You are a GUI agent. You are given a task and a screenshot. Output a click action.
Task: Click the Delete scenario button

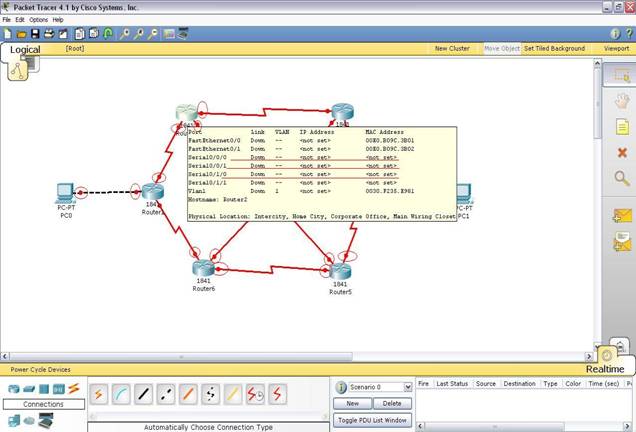[392, 404]
